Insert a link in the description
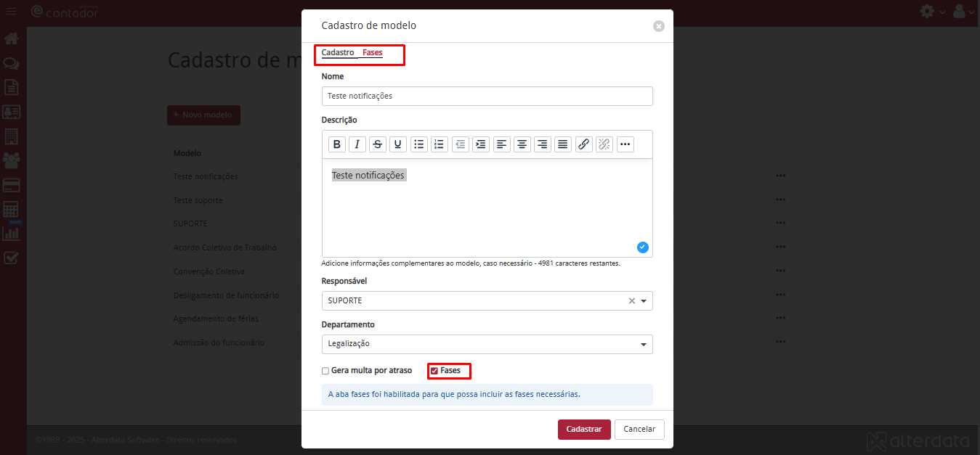980x455 pixels. coord(583,144)
